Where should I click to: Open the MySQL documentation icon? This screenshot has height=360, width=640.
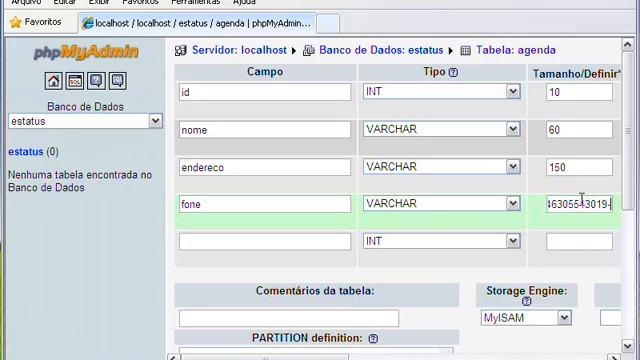tap(117, 81)
